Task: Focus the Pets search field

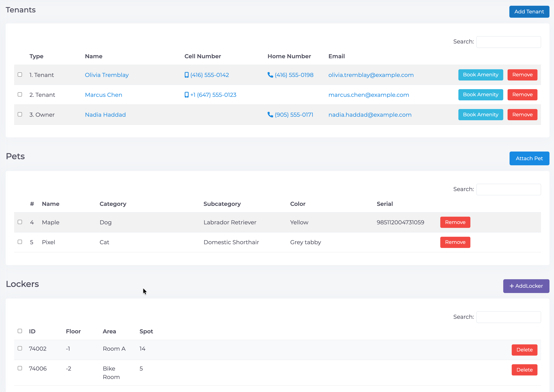Action: (509, 190)
